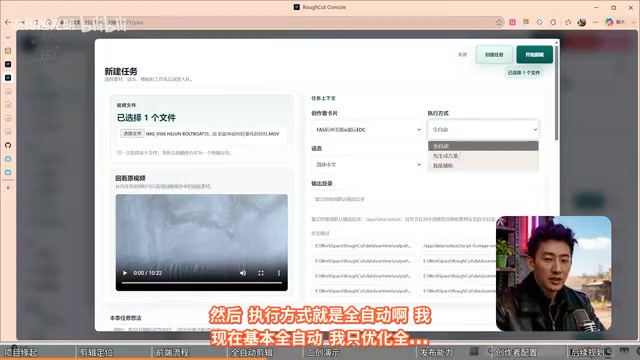Open the rainbow-colored extension icon

pos(526,22)
